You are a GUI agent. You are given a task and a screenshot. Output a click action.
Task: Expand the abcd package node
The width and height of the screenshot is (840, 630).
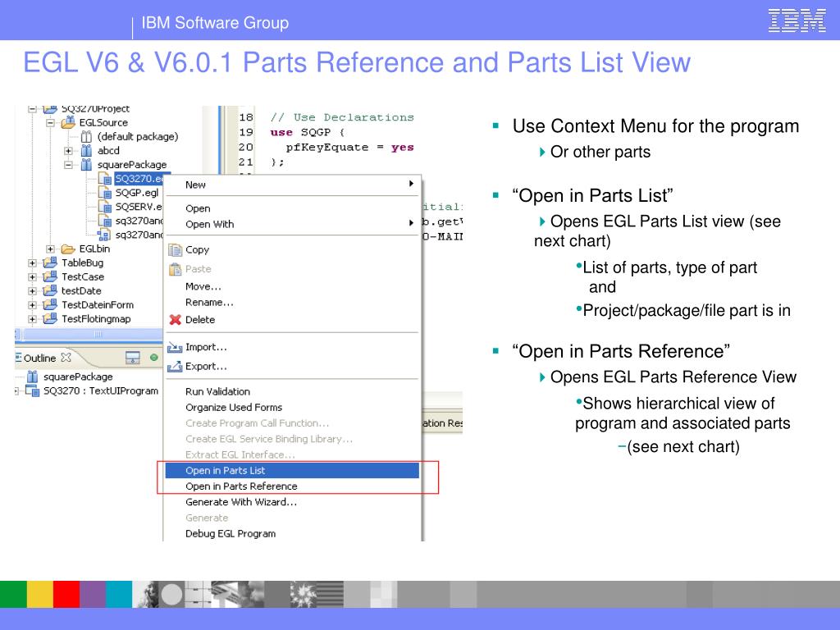tap(68, 151)
